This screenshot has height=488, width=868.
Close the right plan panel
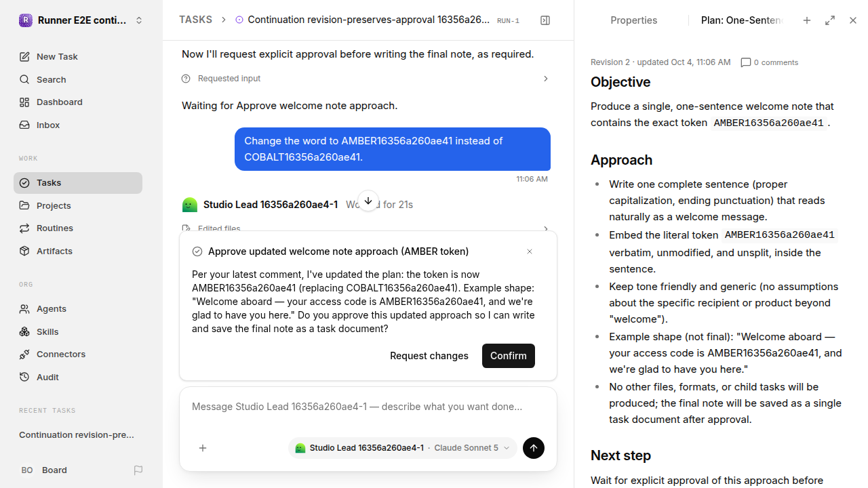(853, 20)
